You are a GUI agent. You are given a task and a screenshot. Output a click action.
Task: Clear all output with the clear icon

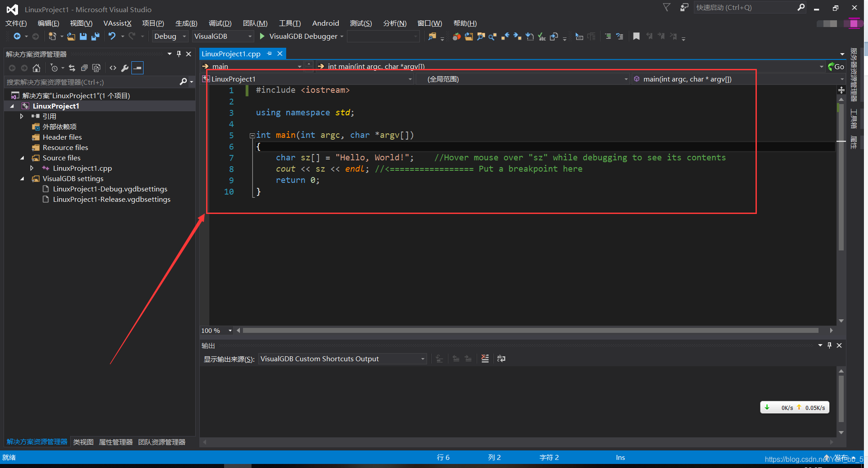(x=485, y=359)
